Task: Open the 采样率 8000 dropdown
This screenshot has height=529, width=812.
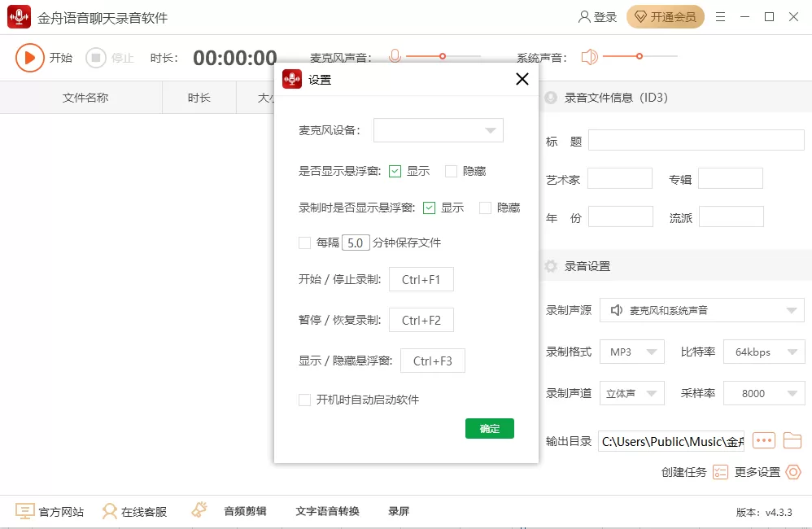Action: [764, 393]
